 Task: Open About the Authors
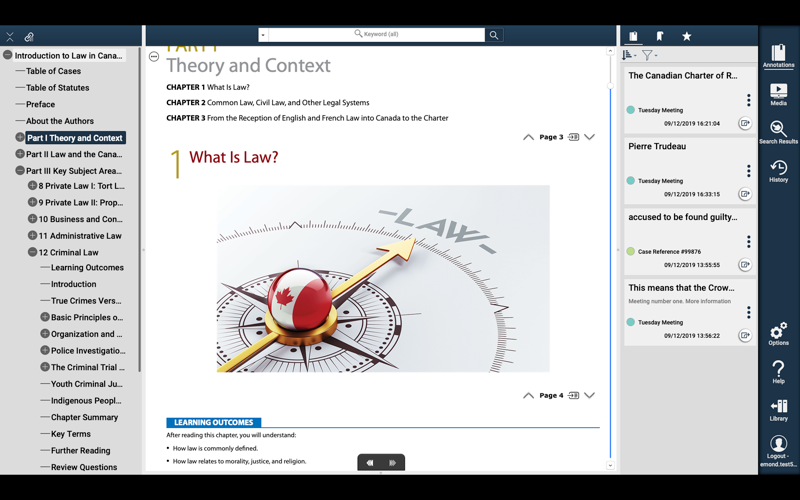[60, 121]
